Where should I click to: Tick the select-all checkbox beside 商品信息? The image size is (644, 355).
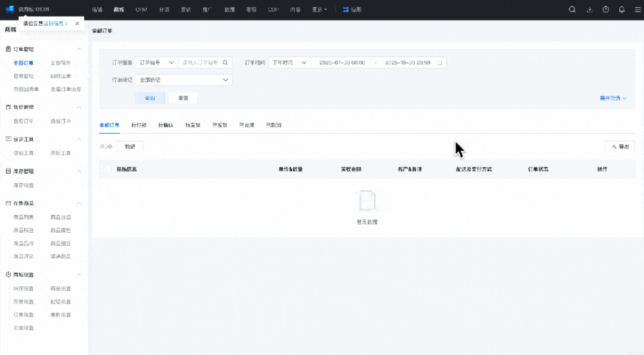[x=107, y=169]
